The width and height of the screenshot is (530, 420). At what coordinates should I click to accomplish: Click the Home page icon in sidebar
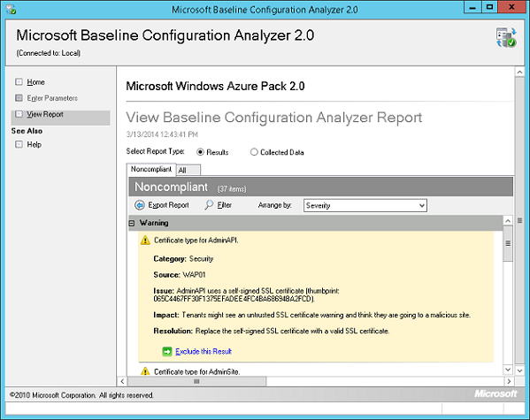point(19,81)
